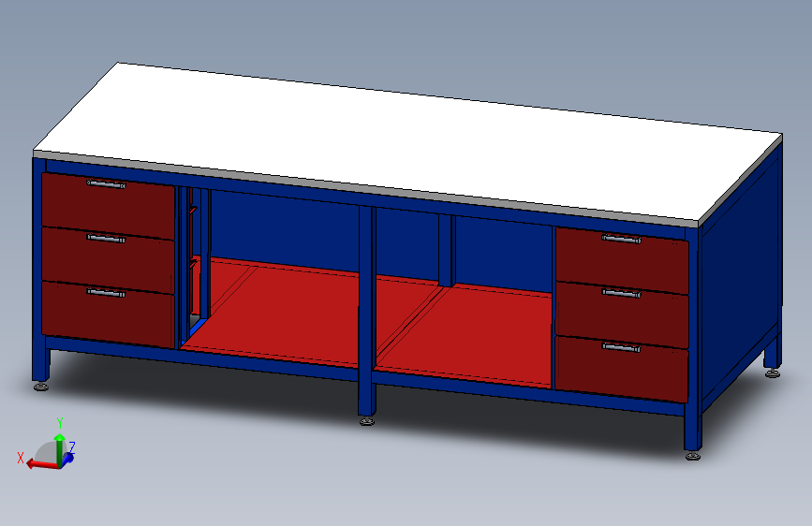Select the bottom drawer front in the right stack
812x526 pixels.
click(x=622, y=369)
